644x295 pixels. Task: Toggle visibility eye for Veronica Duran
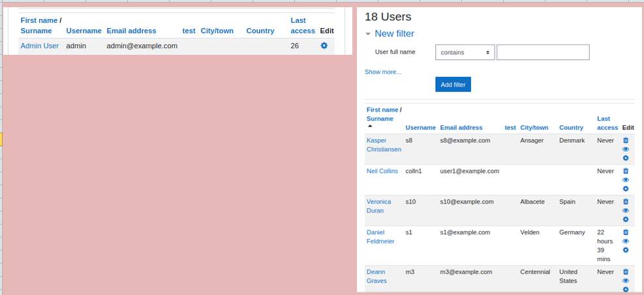point(626,210)
